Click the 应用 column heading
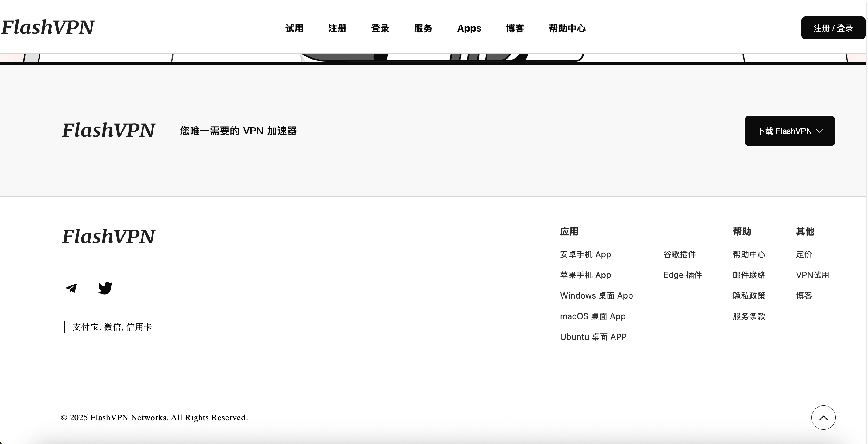This screenshot has width=868, height=444. tap(569, 232)
